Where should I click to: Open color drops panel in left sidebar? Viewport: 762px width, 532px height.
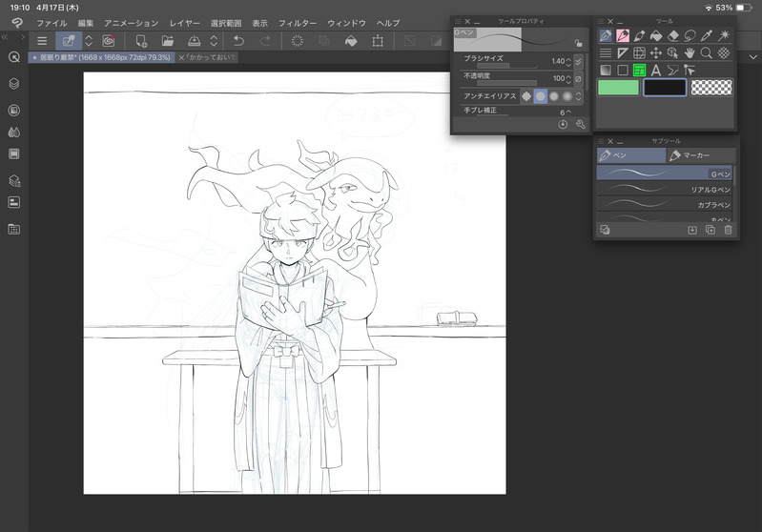(14, 133)
